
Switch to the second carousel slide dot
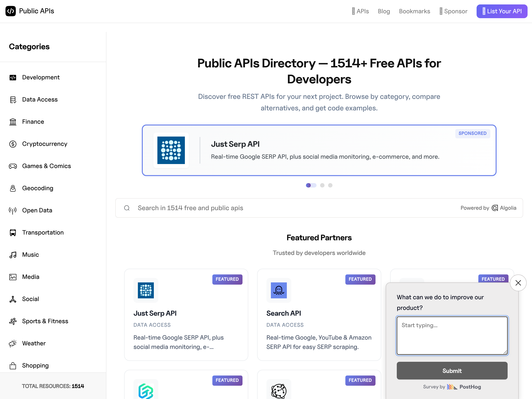click(x=322, y=185)
